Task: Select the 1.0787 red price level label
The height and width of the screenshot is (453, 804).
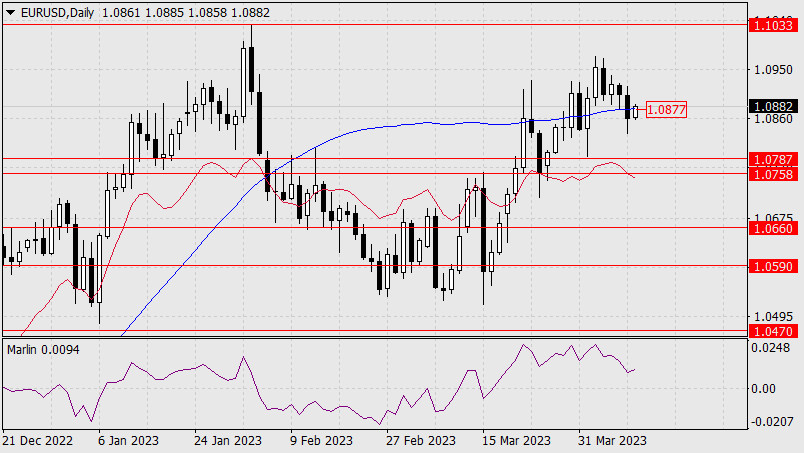Action: point(773,160)
